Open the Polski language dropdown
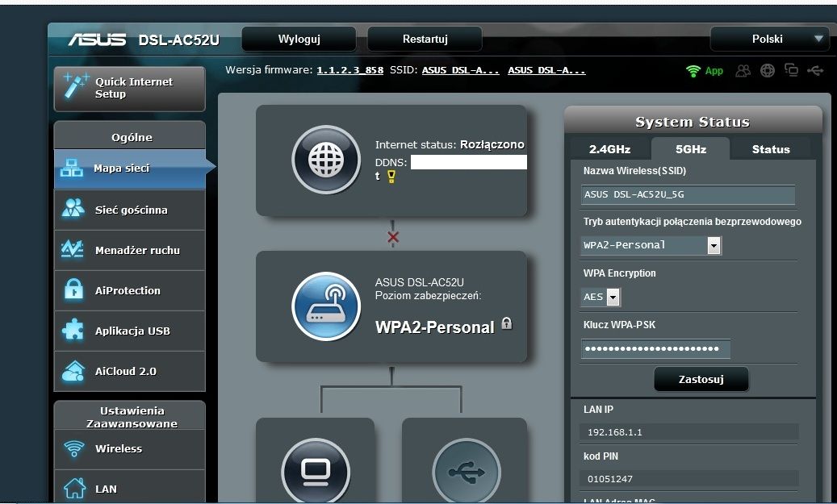The height and width of the screenshot is (504, 837). click(x=769, y=39)
